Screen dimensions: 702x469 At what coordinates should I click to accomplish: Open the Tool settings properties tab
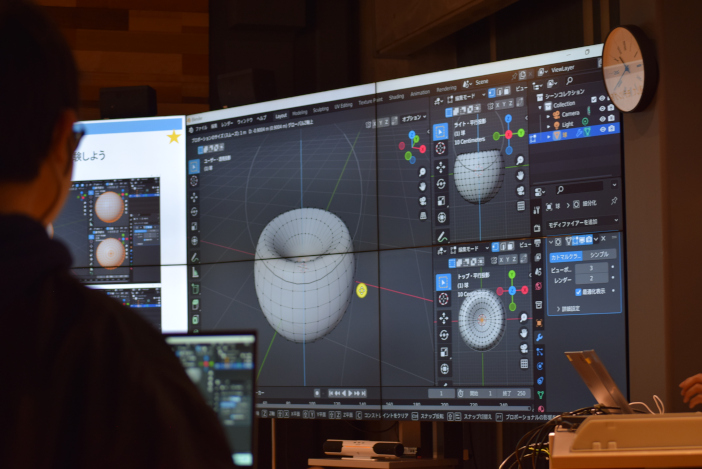[x=536, y=210]
